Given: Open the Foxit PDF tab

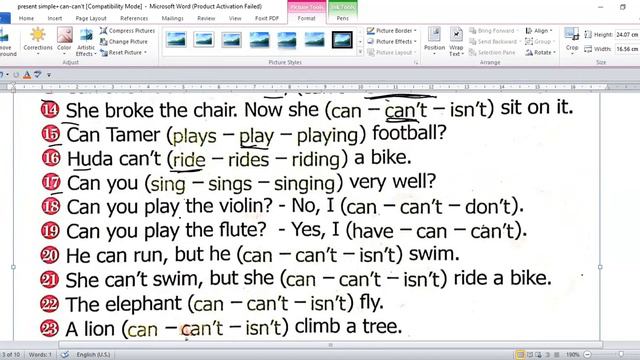Looking at the screenshot, I should [x=267, y=18].
